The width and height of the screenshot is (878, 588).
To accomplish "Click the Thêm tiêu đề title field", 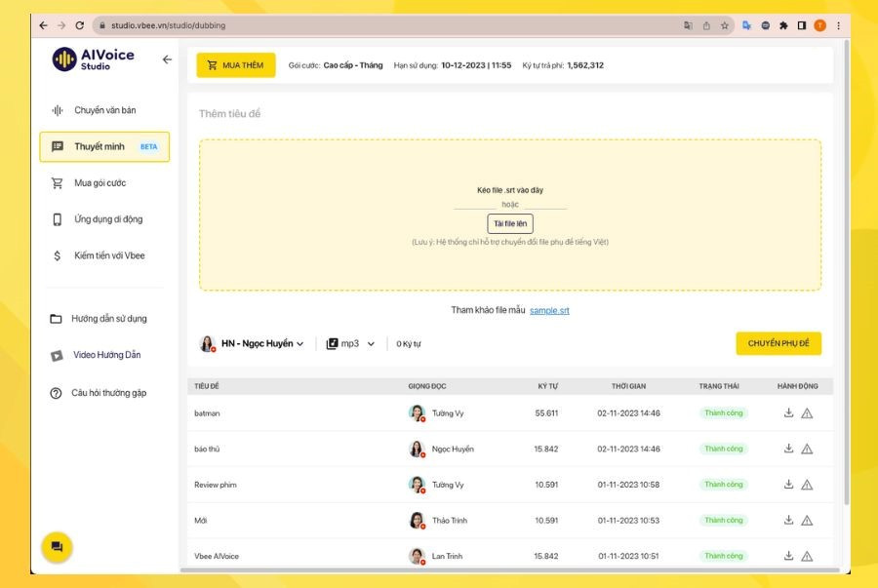I will pyautogui.click(x=230, y=114).
